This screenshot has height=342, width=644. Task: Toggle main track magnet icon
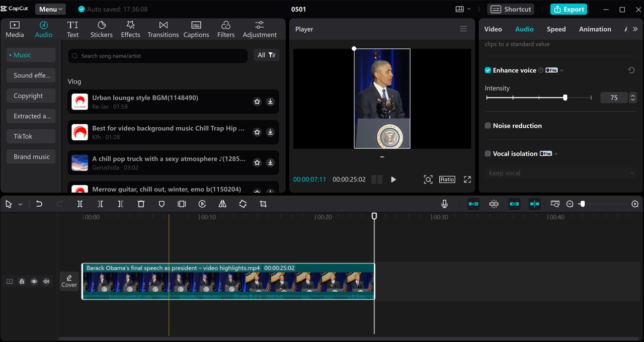click(473, 204)
